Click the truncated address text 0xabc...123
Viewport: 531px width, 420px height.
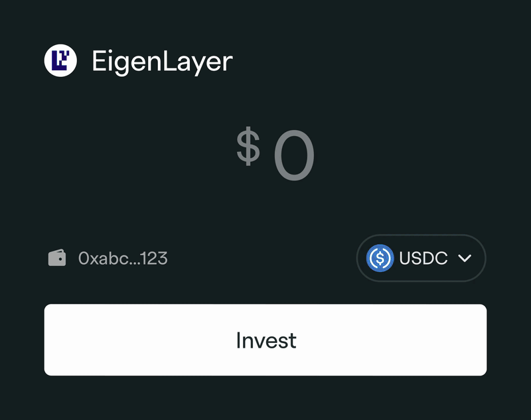tap(123, 258)
